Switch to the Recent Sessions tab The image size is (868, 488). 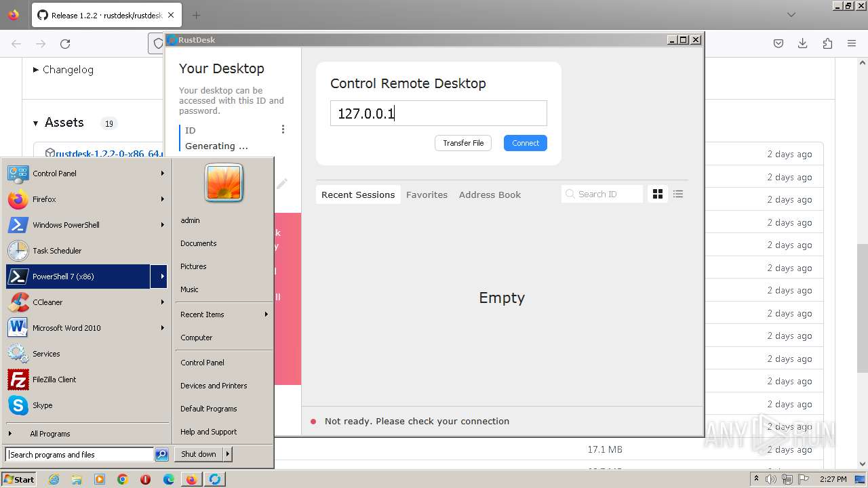[x=358, y=195]
